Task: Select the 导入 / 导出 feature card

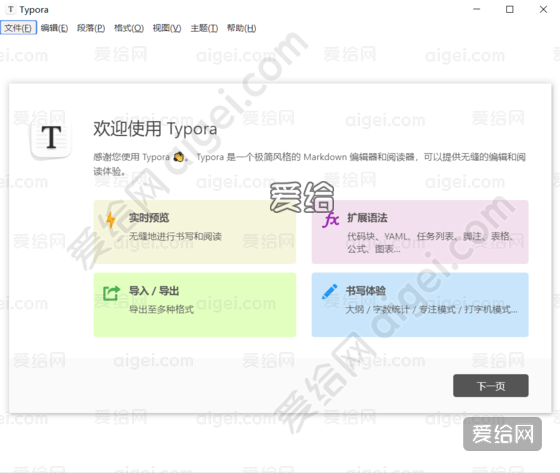Action: [195, 305]
